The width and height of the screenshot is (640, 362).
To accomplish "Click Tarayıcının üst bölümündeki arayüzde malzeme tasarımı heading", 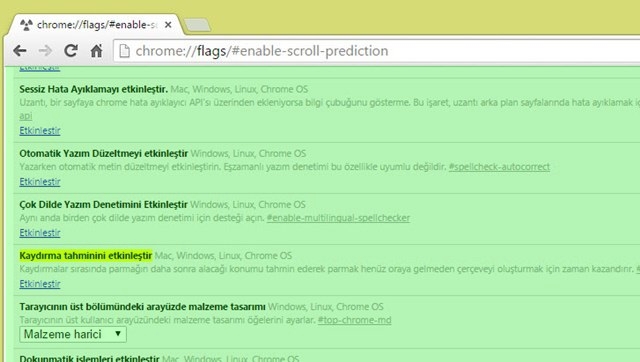I will tap(142, 306).
